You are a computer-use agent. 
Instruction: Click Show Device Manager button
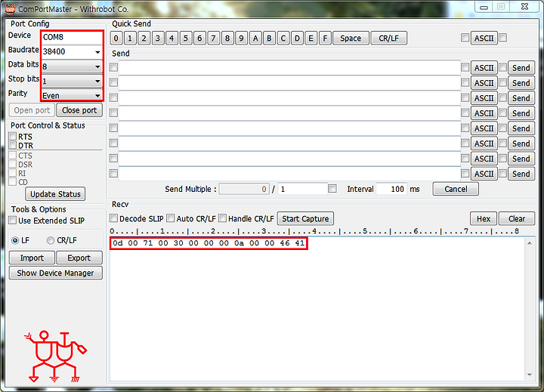55,273
